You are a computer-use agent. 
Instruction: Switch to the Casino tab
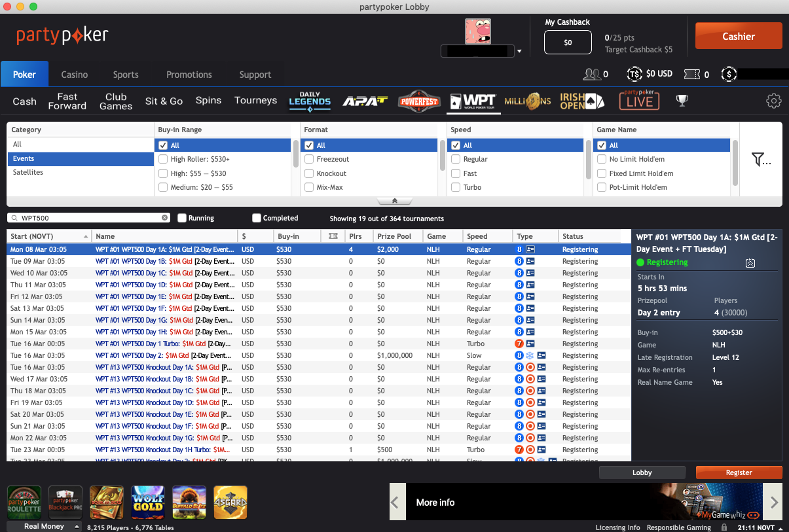click(75, 75)
